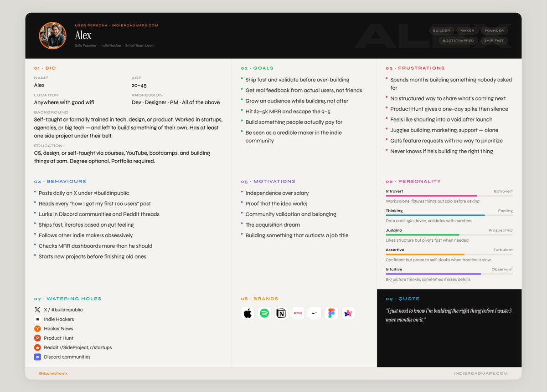
Task: Click the Spotify brand icon
Action: (264, 313)
